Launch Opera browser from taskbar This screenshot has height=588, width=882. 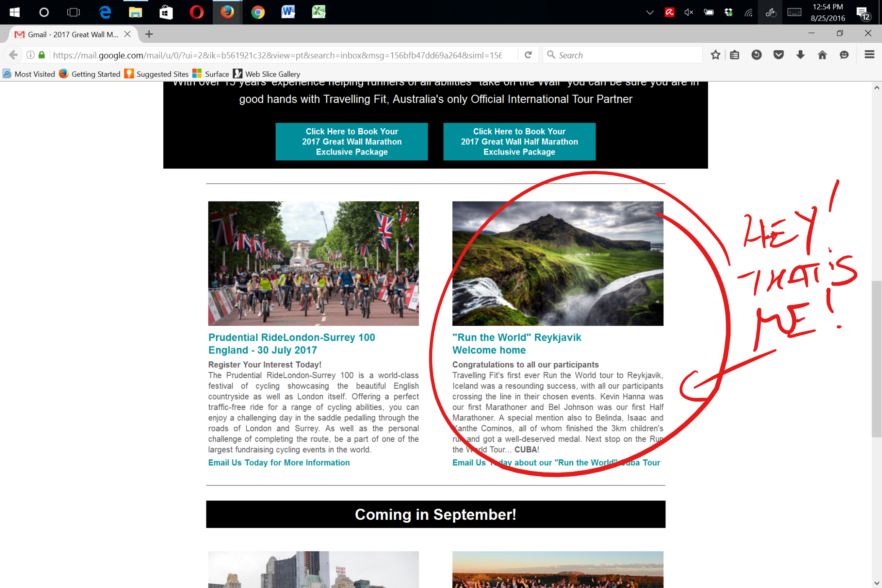196,12
